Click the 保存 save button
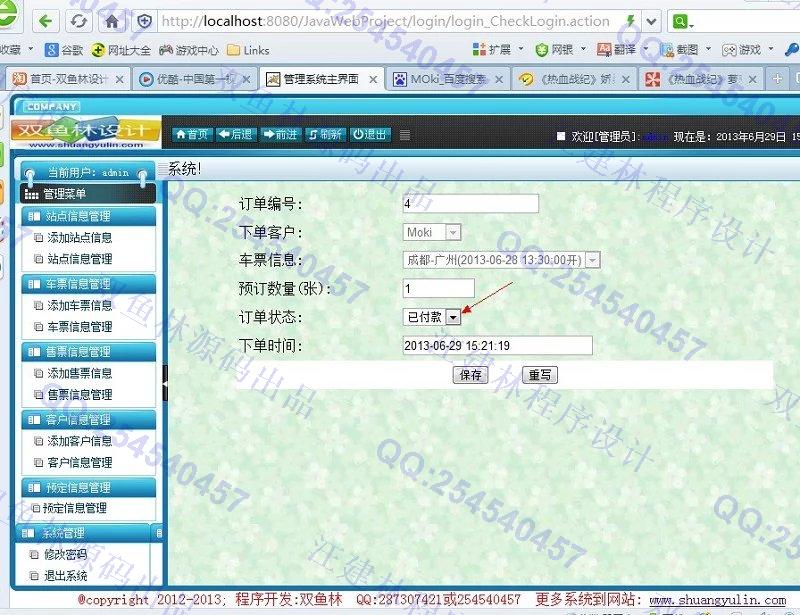The image size is (800, 615). click(470, 375)
